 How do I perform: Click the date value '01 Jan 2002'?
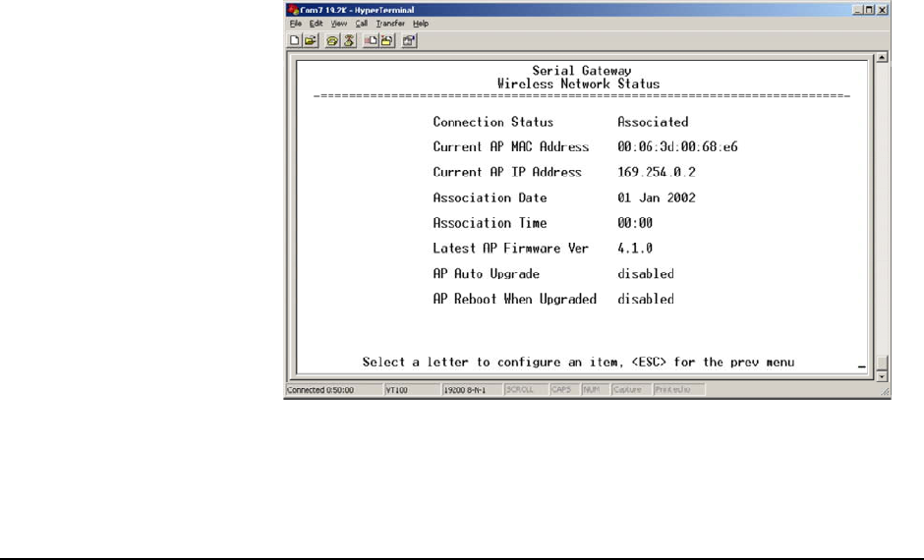657,197
